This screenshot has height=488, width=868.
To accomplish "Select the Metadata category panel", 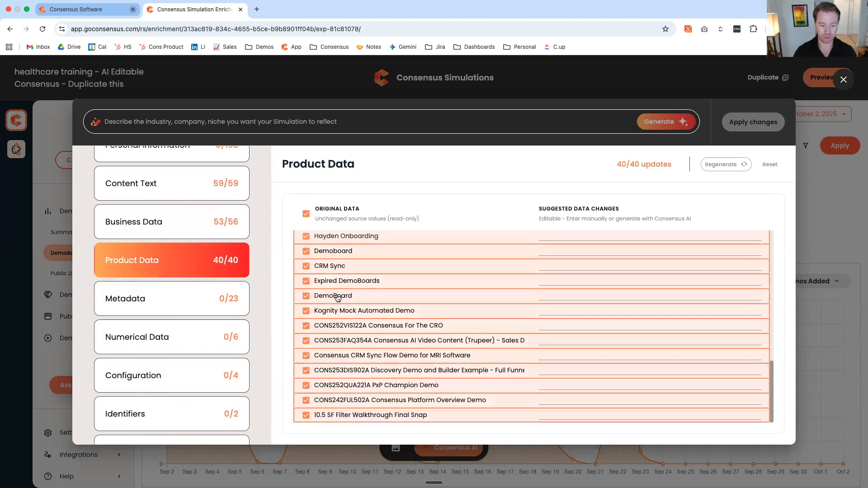I will pyautogui.click(x=171, y=298).
